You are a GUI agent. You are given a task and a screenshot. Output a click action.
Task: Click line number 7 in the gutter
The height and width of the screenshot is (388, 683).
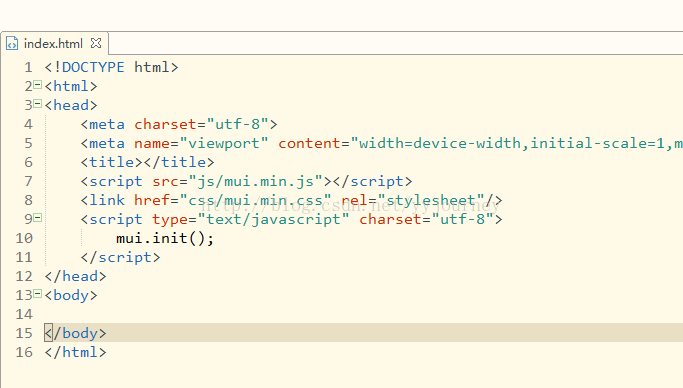28,181
